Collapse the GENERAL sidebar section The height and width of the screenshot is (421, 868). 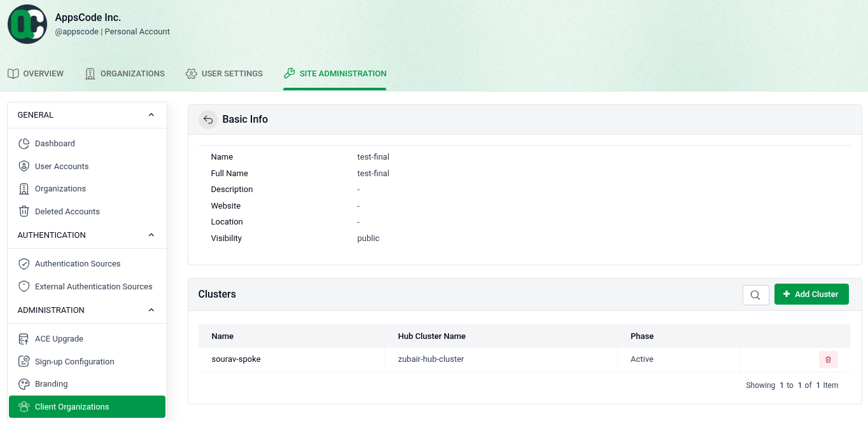pos(151,114)
